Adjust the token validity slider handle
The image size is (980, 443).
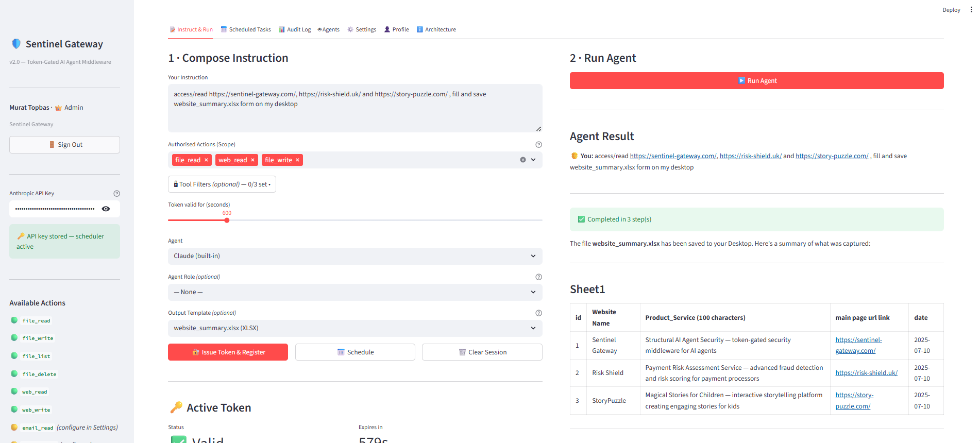click(x=227, y=220)
